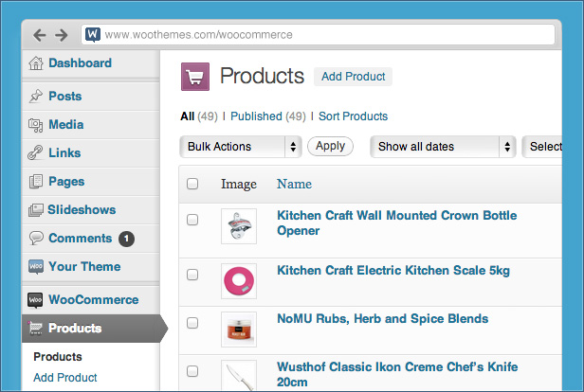Open the Show all dates dropdown
Viewport: 584px width, 392px height.
pos(443,147)
